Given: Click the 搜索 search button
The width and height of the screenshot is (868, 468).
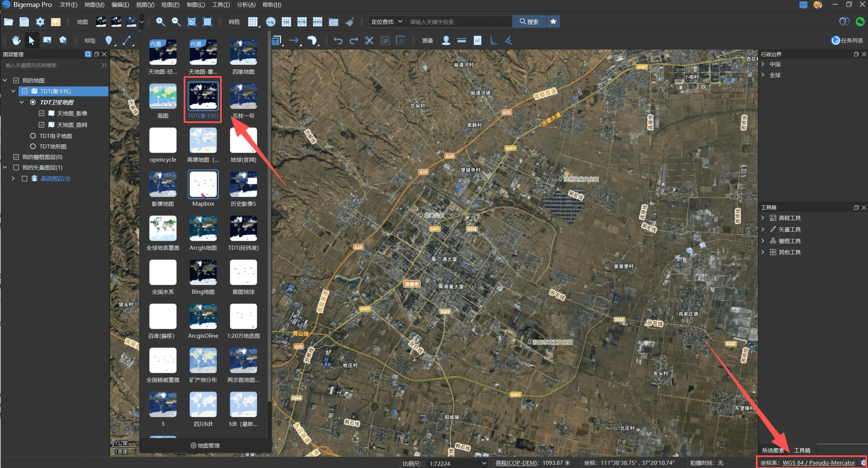Looking at the screenshot, I should (529, 22).
